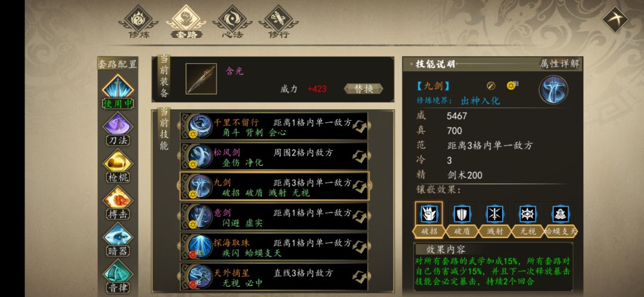Viewport: 644px width, 297px height.
Task: Select the 破盾 inlay effect icon
Action: (462, 214)
